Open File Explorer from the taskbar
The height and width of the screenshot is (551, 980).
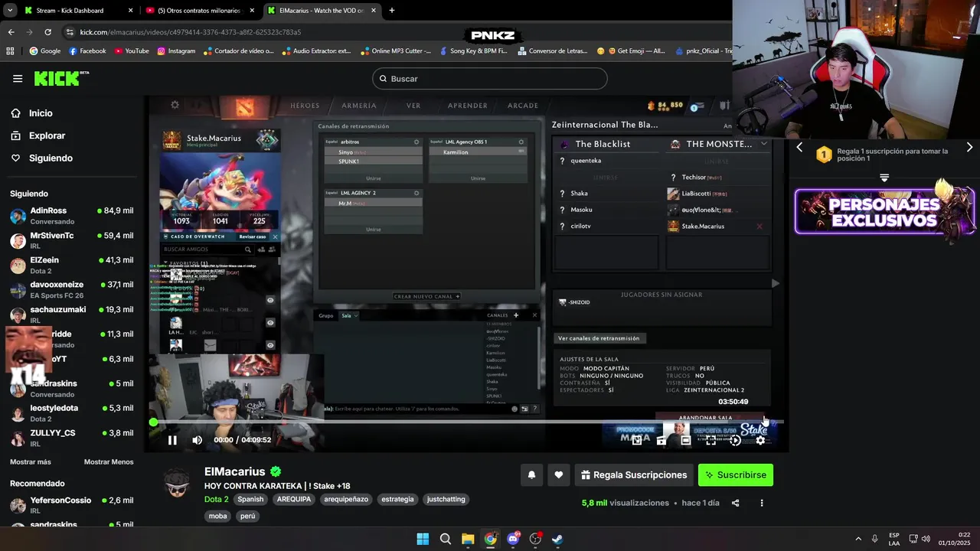pyautogui.click(x=468, y=539)
